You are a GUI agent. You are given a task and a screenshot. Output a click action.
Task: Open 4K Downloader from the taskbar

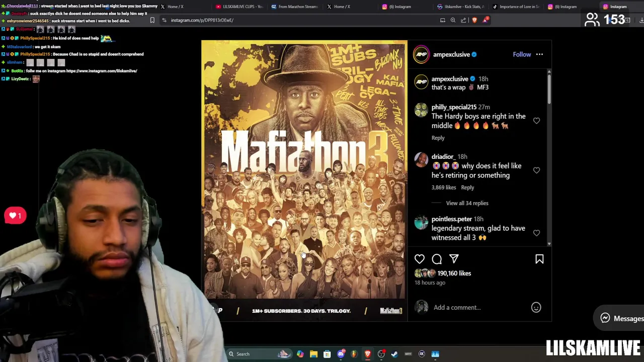[x=422, y=354]
